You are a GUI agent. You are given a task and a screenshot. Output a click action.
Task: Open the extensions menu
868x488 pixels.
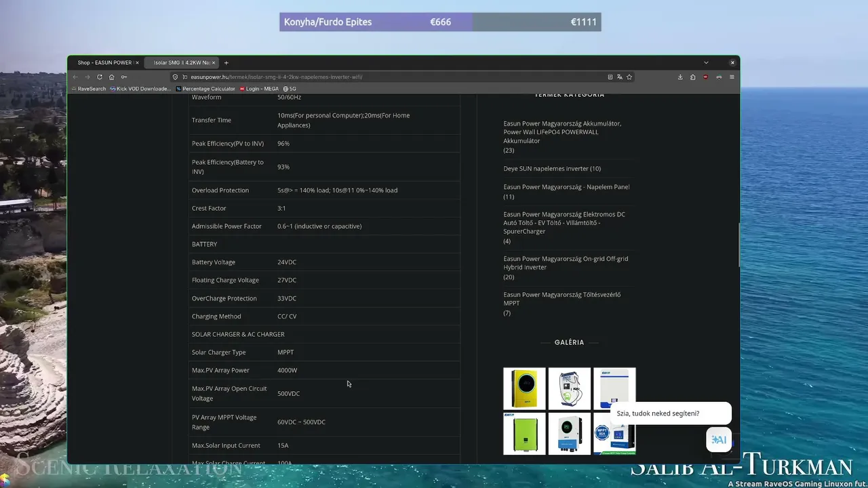click(x=692, y=77)
